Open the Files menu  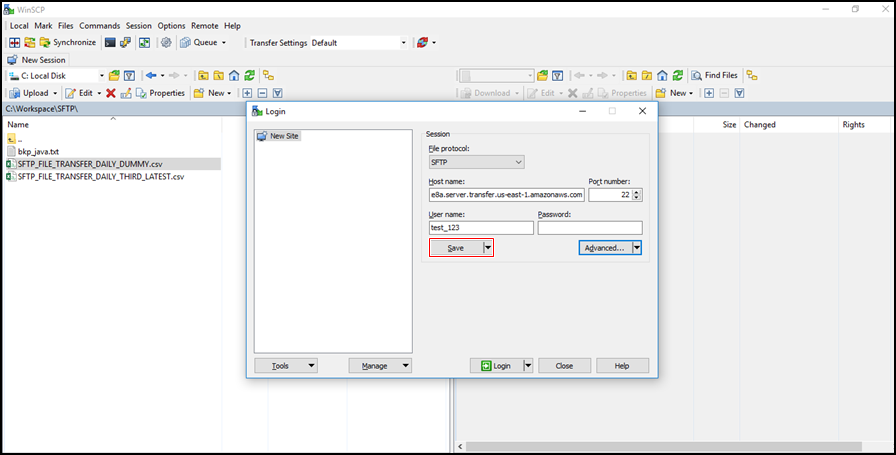66,26
